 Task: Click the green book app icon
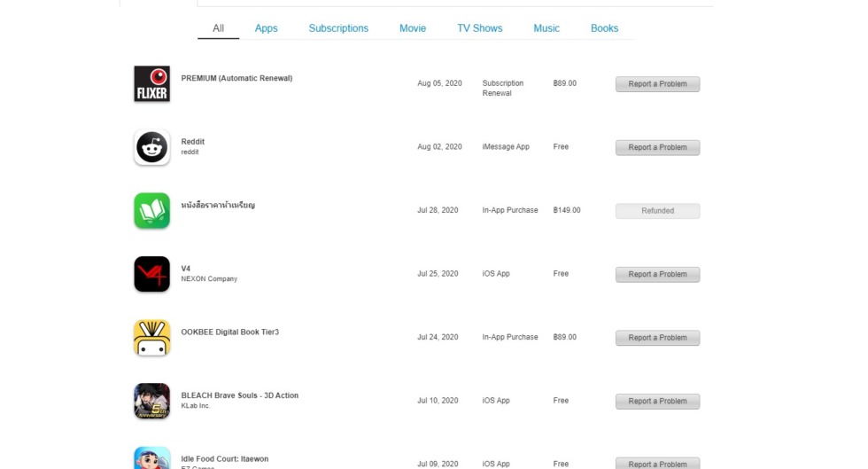pyautogui.click(x=151, y=211)
